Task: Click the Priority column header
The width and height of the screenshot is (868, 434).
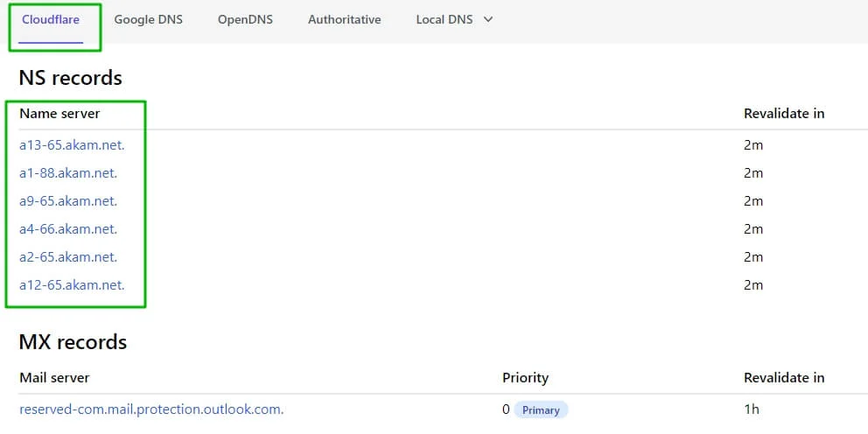Action: pos(525,377)
